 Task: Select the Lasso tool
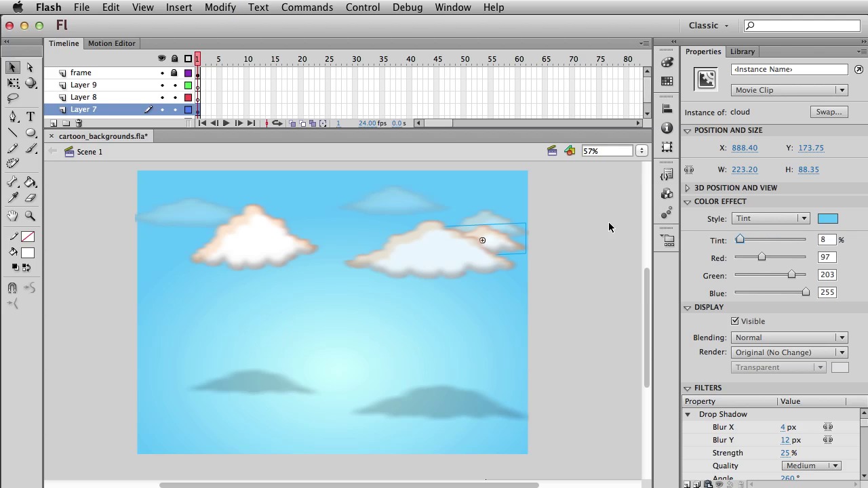pyautogui.click(x=13, y=99)
